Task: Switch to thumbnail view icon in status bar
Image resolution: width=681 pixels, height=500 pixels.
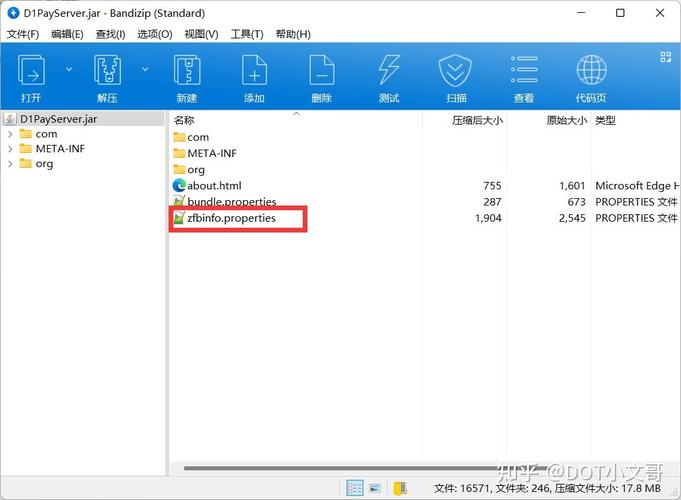Action: (375, 488)
